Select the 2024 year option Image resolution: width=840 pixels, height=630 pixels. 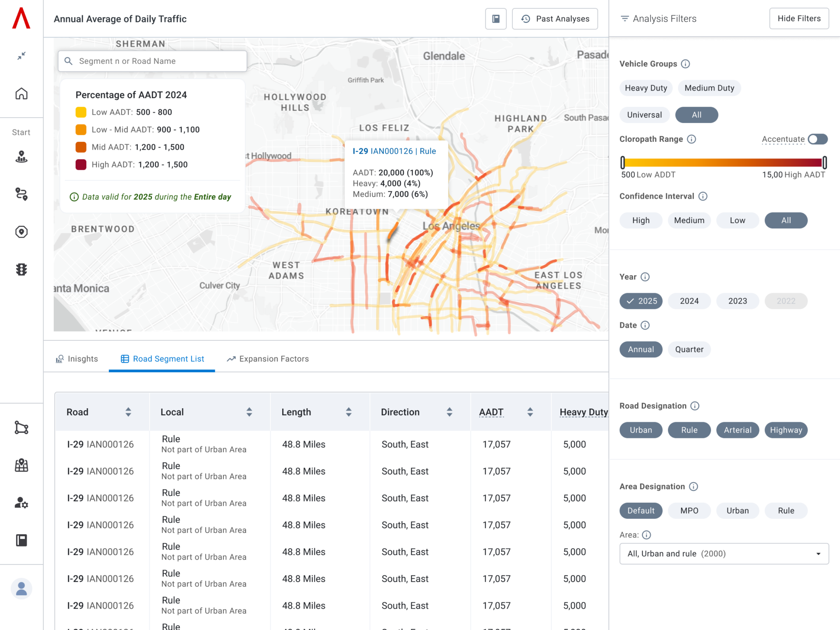689,301
